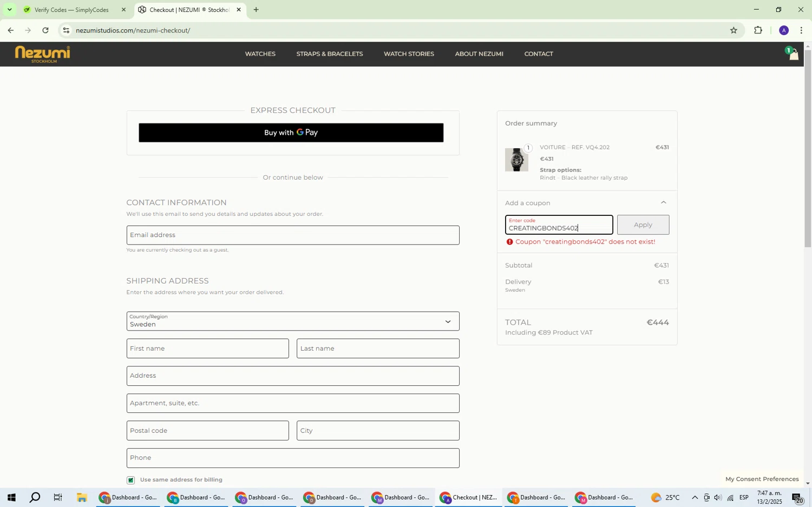Open the notification center icon
Viewport: 812px width, 507px height.
pos(798,498)
